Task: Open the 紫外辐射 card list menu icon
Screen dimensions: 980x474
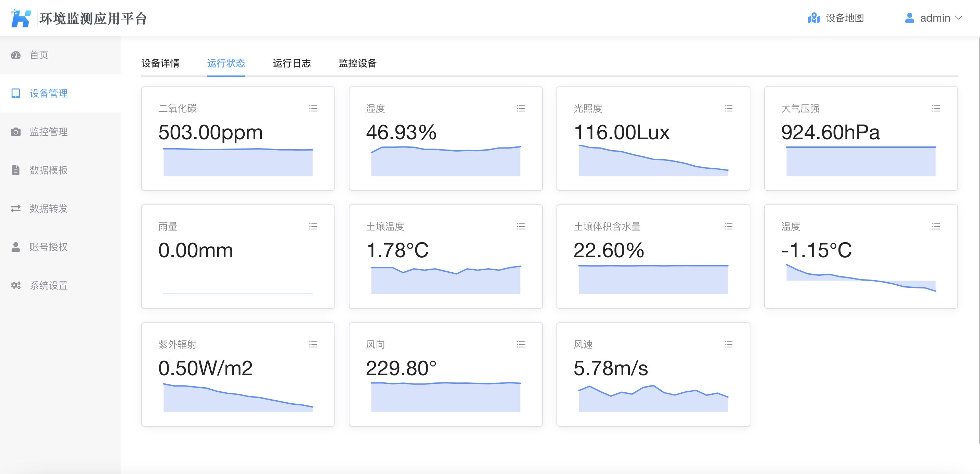Action: 313,345
